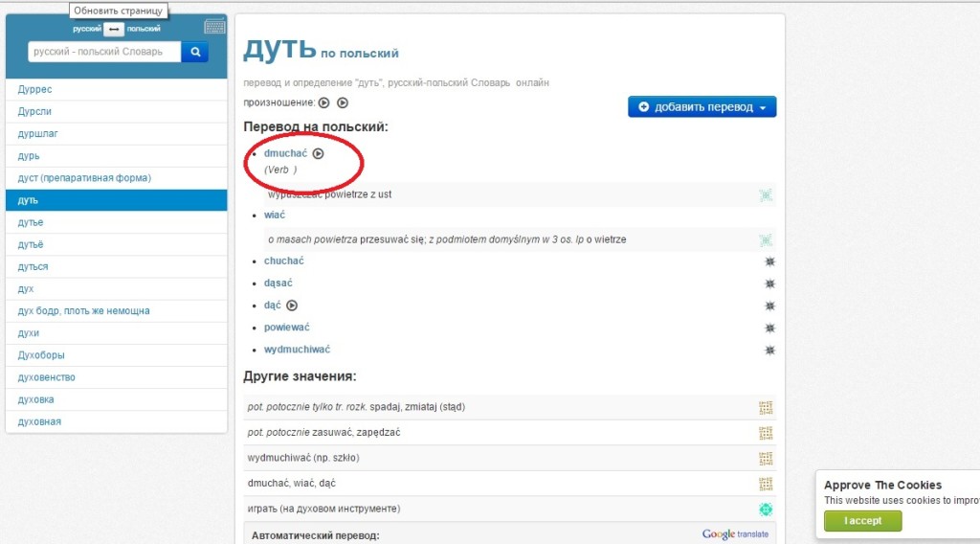Viewport: 980px width, 544px height.
Task: Click the green icon in wypuszczać powietrze row
Action: tap(766, 195)
